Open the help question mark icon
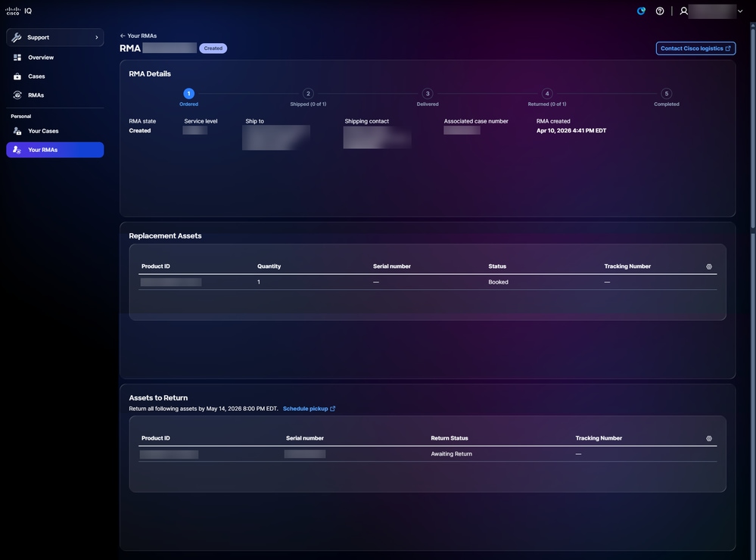Viewport: 756px width, 560px height. (x=660, y=11)
